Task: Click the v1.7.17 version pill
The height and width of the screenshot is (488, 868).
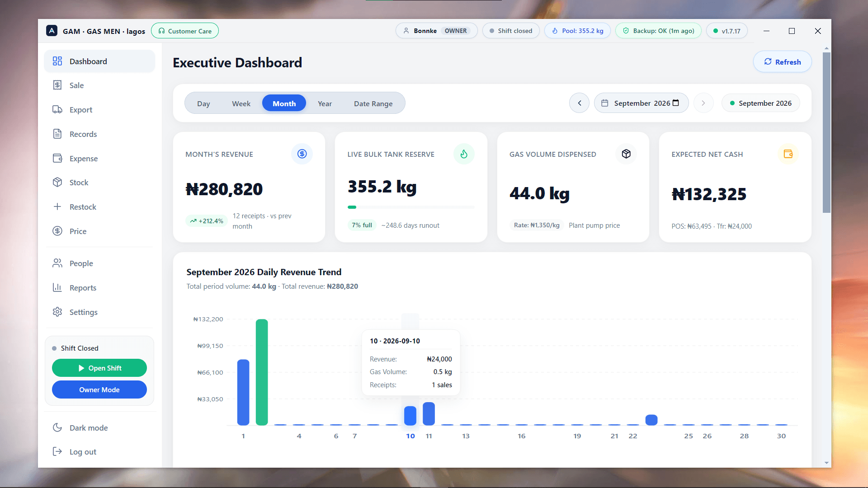Action: click(726, 31)
